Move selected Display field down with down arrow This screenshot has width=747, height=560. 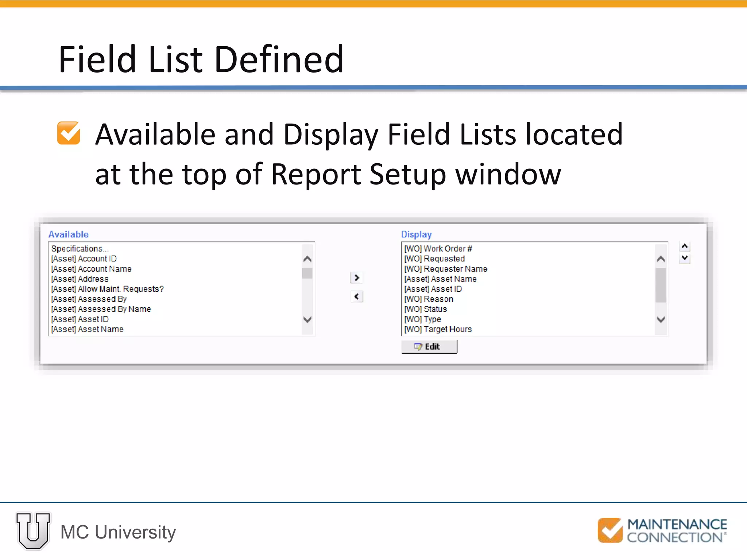pos(685,258)
